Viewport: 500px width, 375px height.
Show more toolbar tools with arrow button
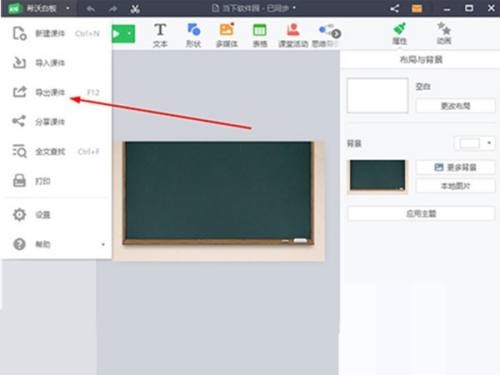pyautogui.click(x=336, y=33)
